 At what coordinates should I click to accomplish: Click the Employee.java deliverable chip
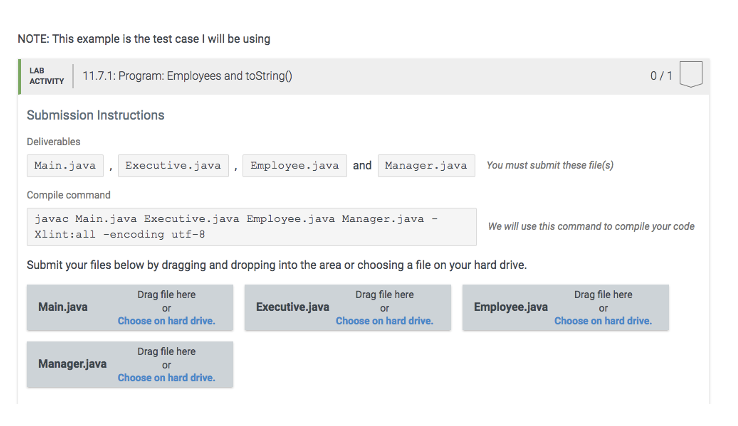point(295,165)
